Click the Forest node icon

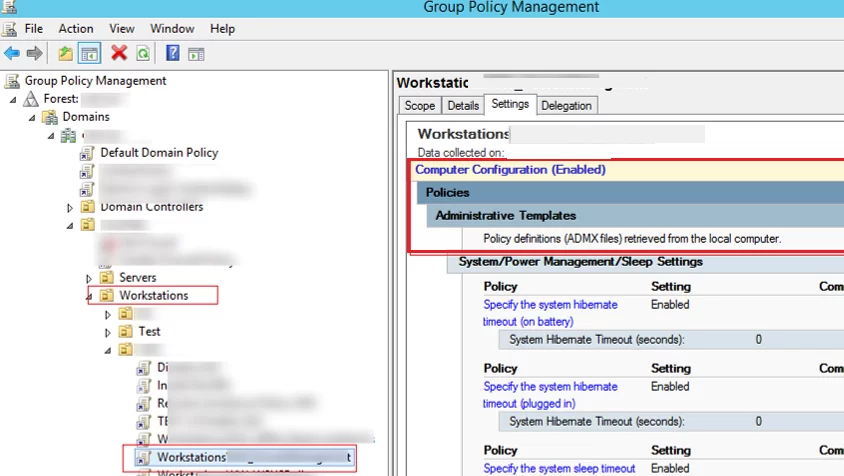[31, 99]
